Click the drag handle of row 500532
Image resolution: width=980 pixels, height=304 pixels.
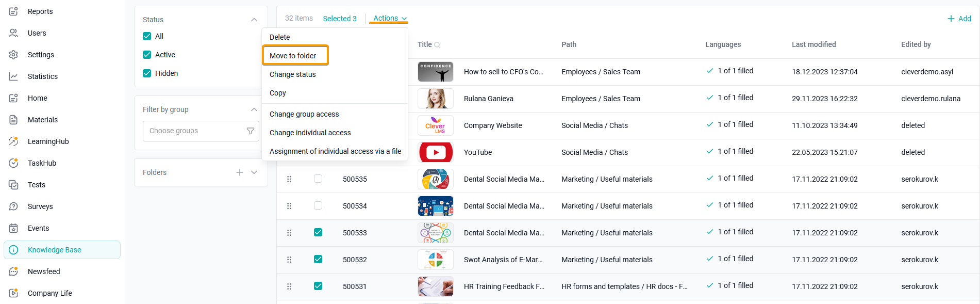289,260
